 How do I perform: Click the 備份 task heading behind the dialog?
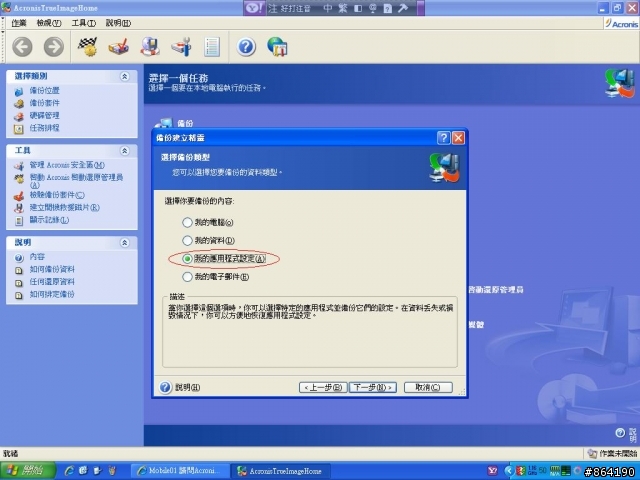point(185,123)
